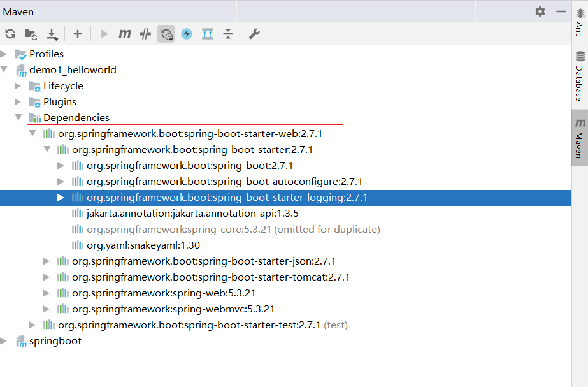Toggle the highlighted reload-with-clock toolbar button
588x387 pixels.
(166, 34)
